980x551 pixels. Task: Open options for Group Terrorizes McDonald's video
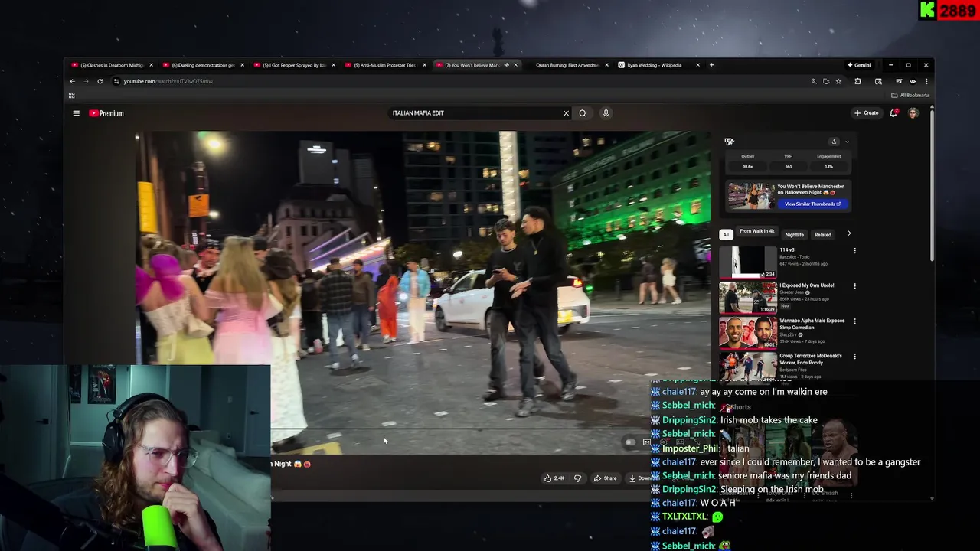(x=855, y=357)
